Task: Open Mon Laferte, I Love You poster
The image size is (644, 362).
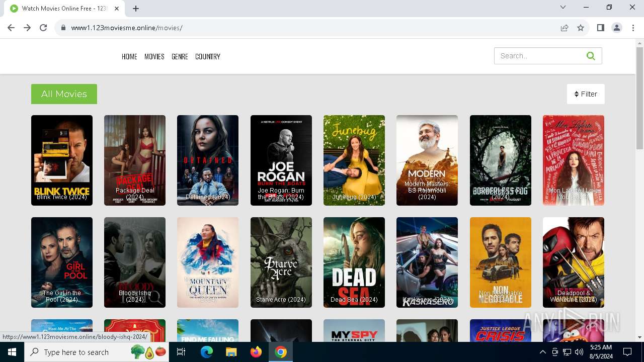Action: tap(574, 160)
